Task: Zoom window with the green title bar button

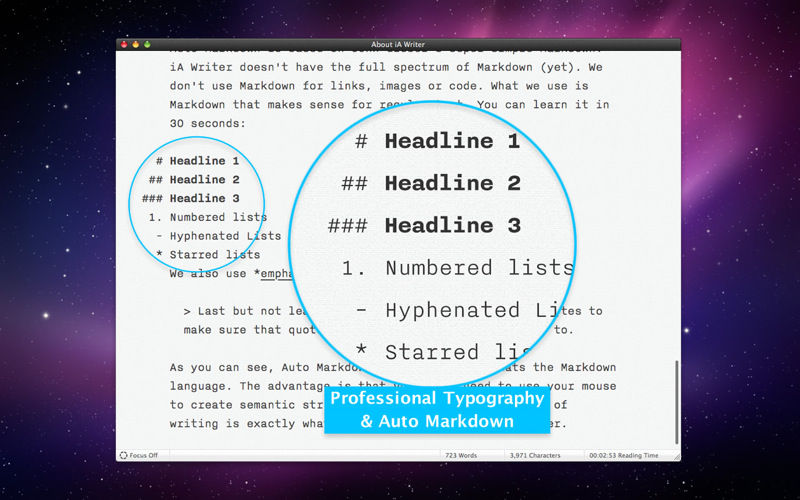Action: 147,44
